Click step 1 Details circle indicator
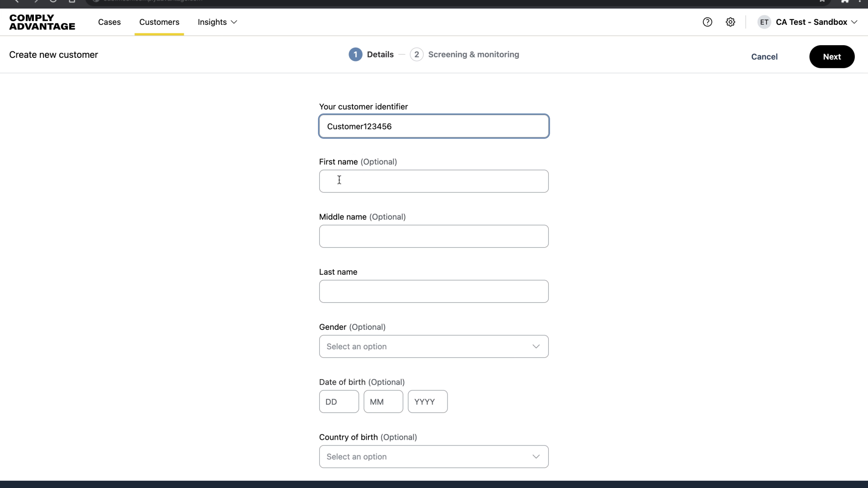The width and height of the screenshot is (868, 488). point(355,54)
